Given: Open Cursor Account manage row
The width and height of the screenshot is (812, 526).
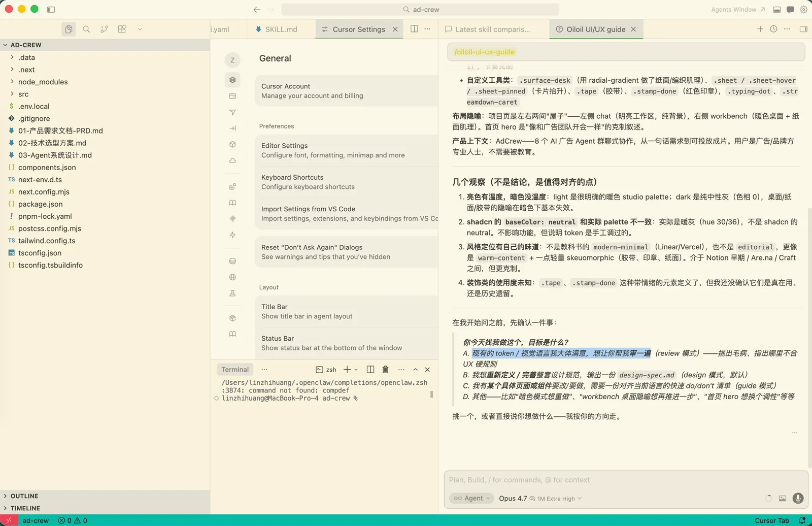Looking at the screenshot, I should 347,91.
